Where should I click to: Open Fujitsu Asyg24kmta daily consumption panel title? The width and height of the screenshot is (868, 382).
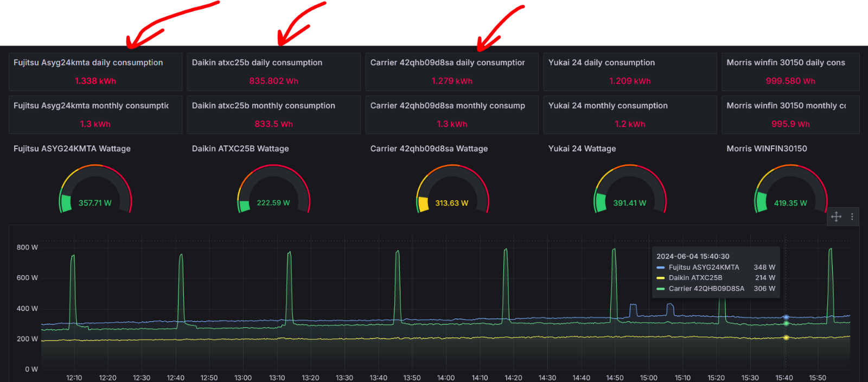point(88,62)
